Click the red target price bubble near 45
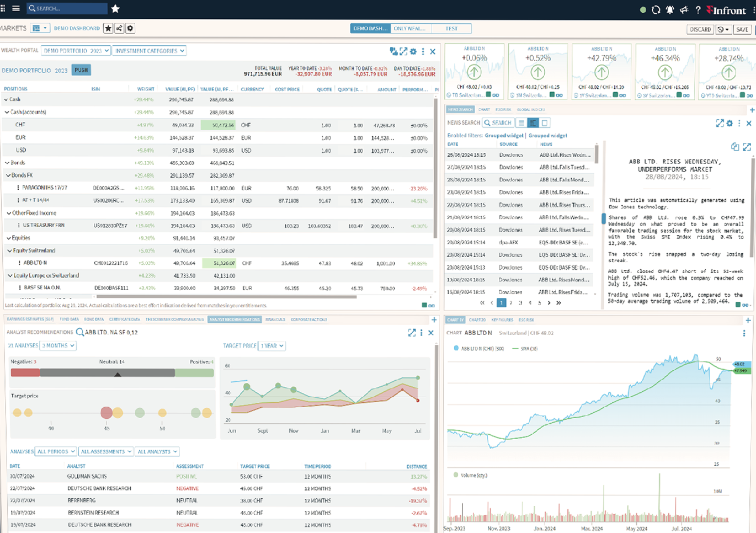756x533 pixels. click(x=107, y=412)
